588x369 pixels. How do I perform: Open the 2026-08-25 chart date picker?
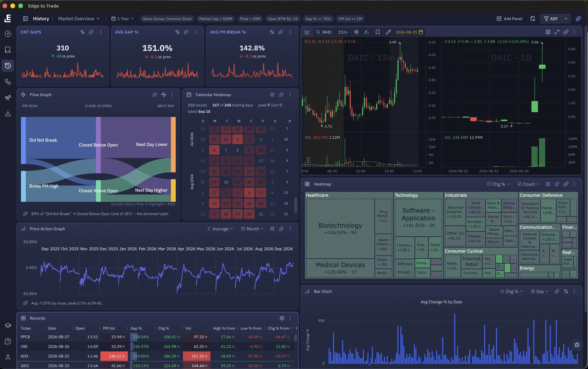click(x=409, y=32)
